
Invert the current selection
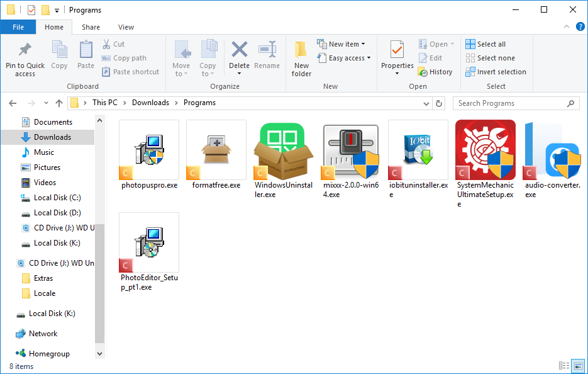point(496,71)
